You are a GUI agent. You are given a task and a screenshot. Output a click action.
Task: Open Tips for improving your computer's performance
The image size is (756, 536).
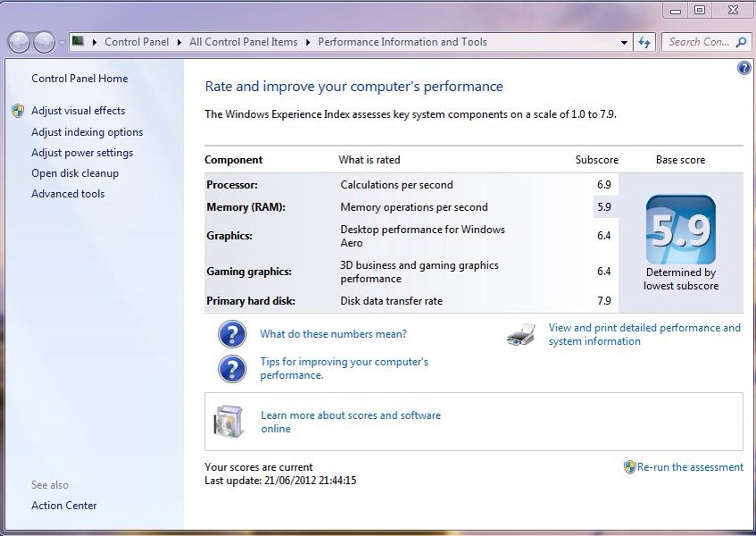click(344, 368)
